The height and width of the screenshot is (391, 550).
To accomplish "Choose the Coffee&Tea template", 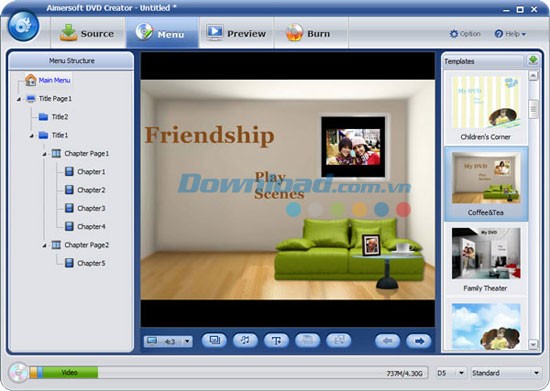I will coord(486,184).
